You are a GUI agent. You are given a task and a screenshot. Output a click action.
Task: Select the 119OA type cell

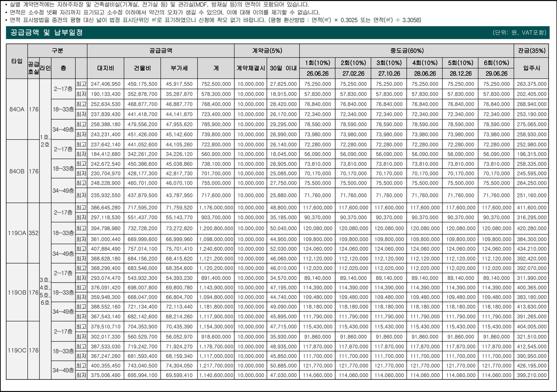pos(17,233)
